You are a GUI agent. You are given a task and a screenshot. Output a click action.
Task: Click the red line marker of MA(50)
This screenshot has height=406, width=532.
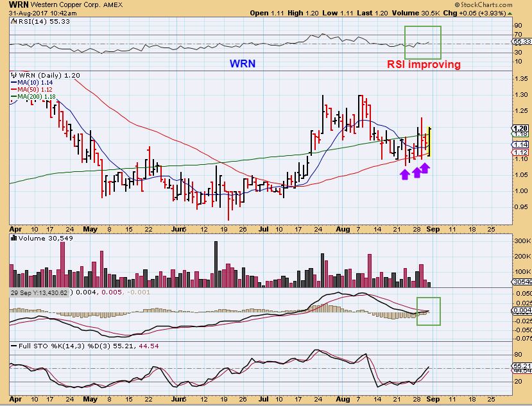coord(14,90)
